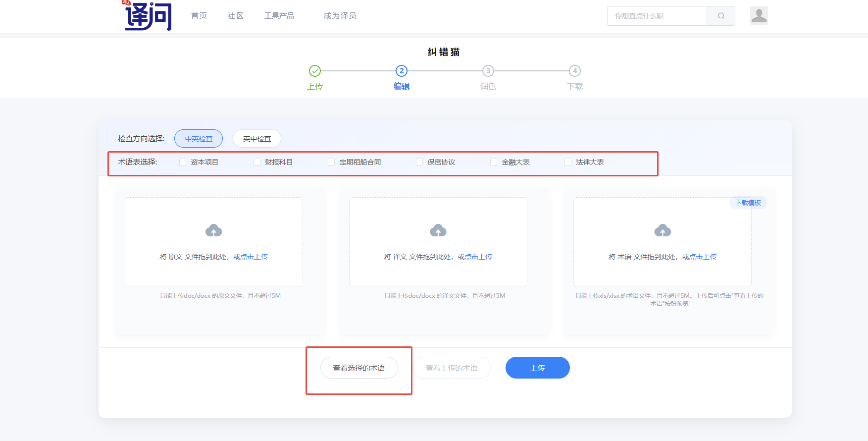Click the 下载模板 link
Screen dimensions: 868x441
coord(748,203)
